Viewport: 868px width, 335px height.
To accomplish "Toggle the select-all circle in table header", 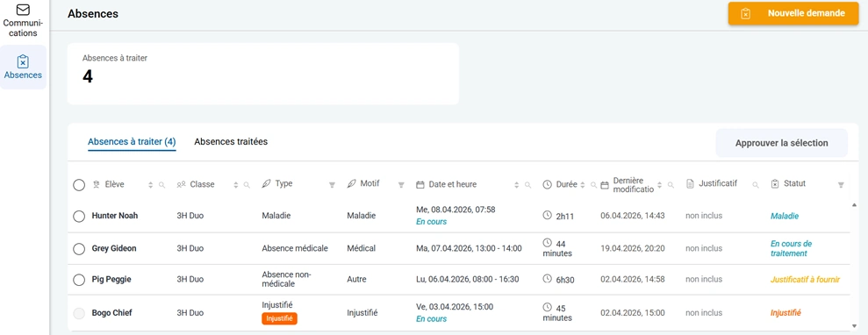I will click(x=79, y=185).
